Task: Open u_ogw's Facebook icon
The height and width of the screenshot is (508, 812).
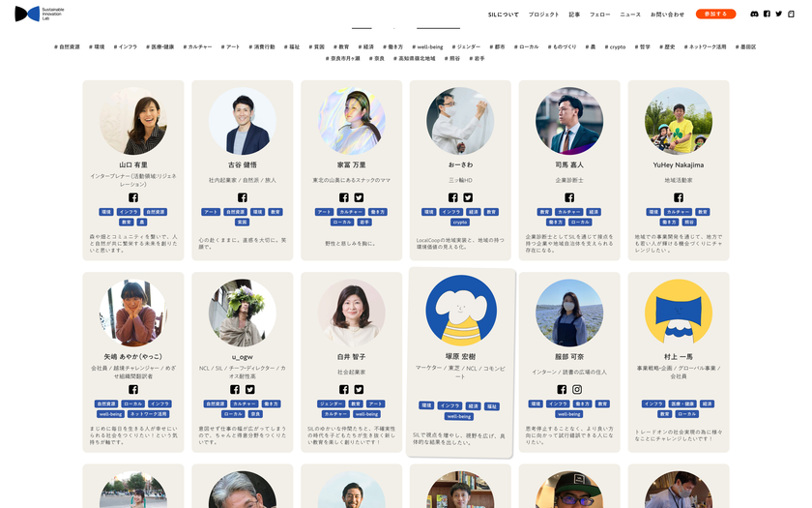Action: click(x=235, y=389)
